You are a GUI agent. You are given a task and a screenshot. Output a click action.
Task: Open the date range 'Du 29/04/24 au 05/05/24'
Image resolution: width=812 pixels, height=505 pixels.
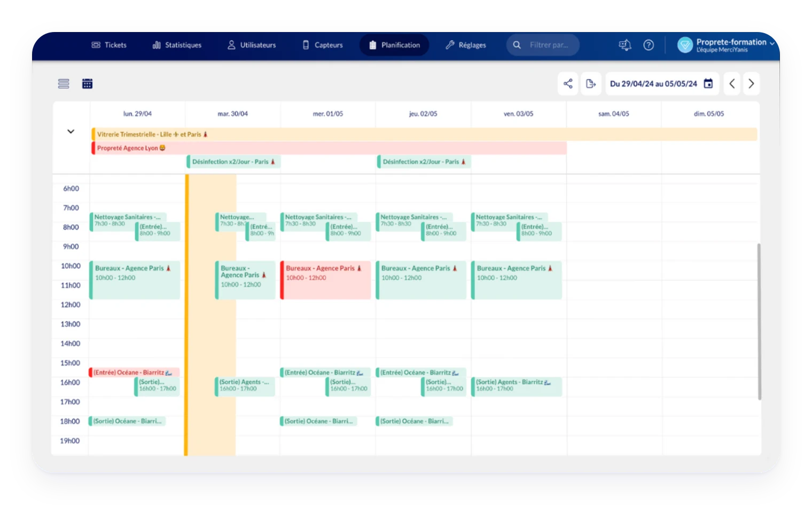662,84
